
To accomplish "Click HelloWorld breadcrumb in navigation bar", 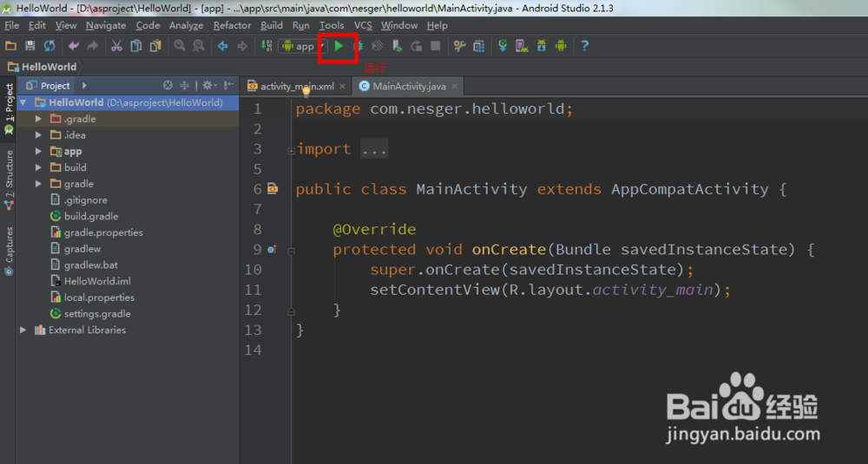I will click(x=42, y=67).
